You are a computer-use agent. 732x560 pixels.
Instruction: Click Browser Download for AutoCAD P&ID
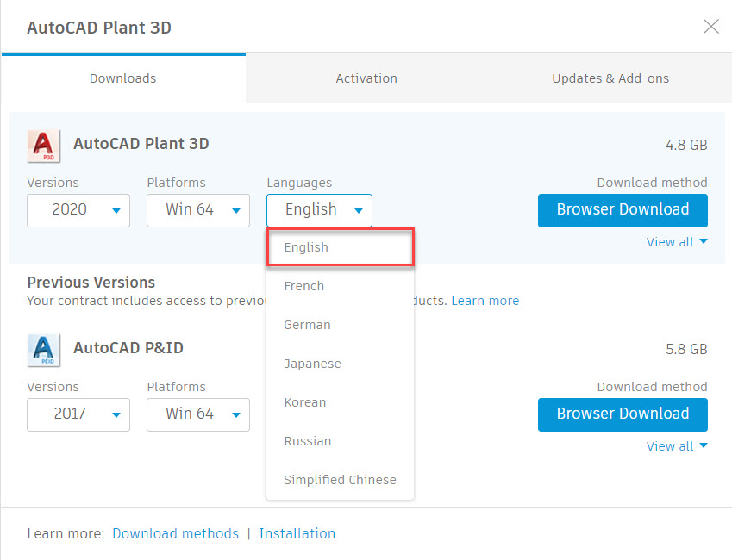tap(622, 414)
